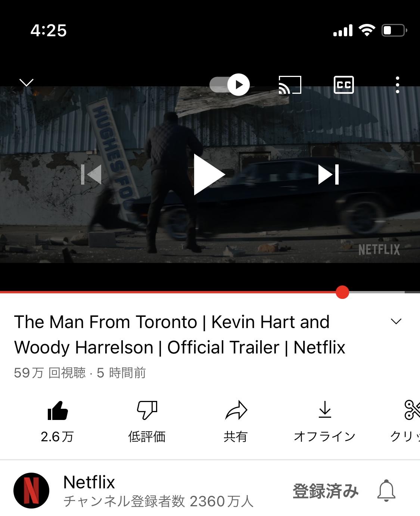Image resolution: width=420 pixels, height=516 pixels.
Task: Download video with オフライン icon
Action: [325, 410]
